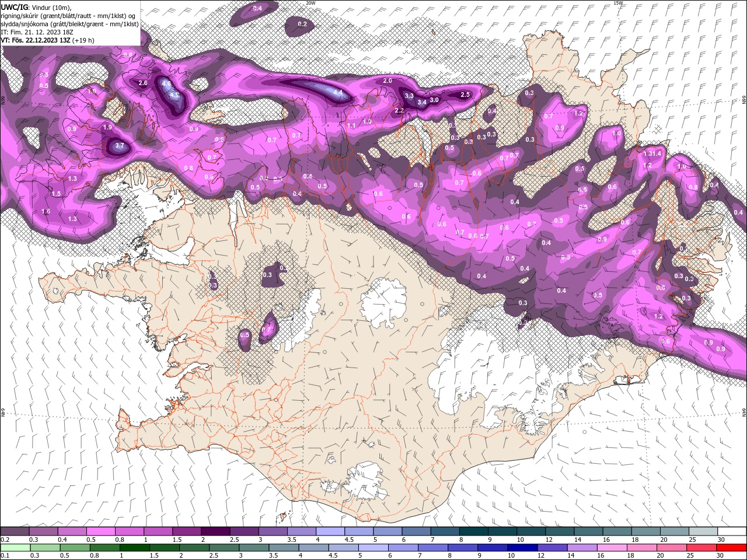Image resolution: width=747 pixels, height=560 pixels.
Task: Click the 4.6 precipitation value on the map
Action: coord(166,83)
